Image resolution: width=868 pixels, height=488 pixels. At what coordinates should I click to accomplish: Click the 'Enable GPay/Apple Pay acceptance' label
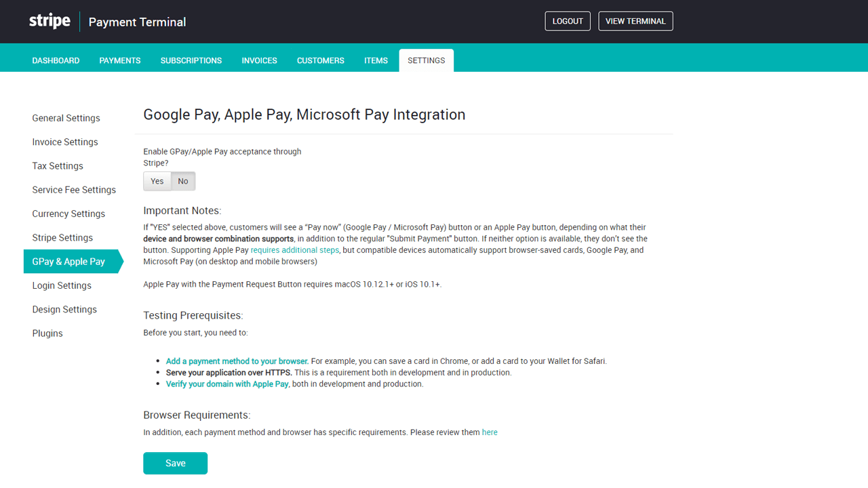click(x=222, y=157)
